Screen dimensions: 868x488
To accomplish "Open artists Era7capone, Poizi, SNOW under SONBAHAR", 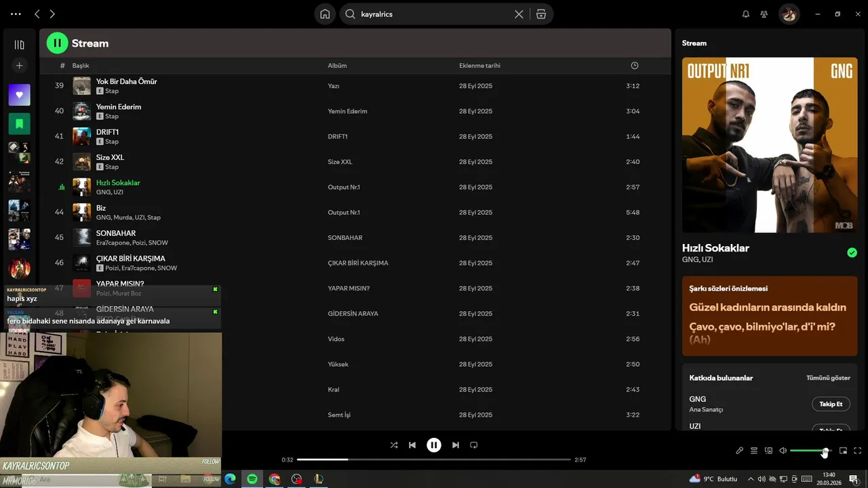I will (x=132, y=243).
